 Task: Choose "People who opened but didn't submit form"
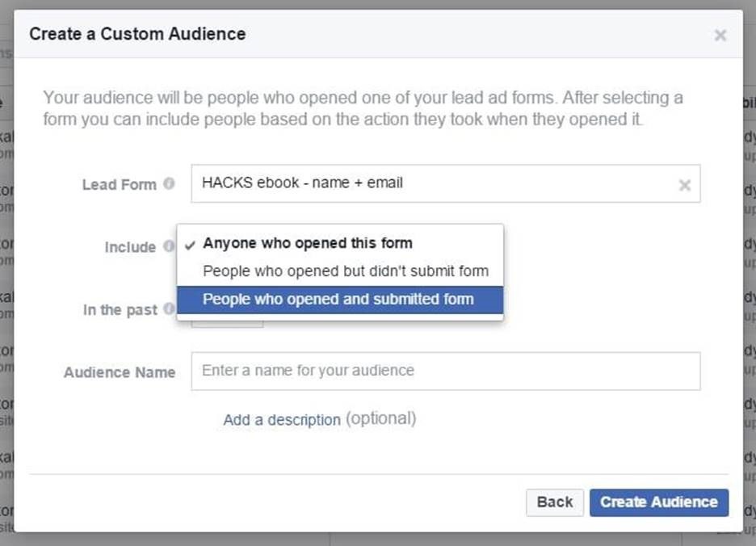point(345,271)
